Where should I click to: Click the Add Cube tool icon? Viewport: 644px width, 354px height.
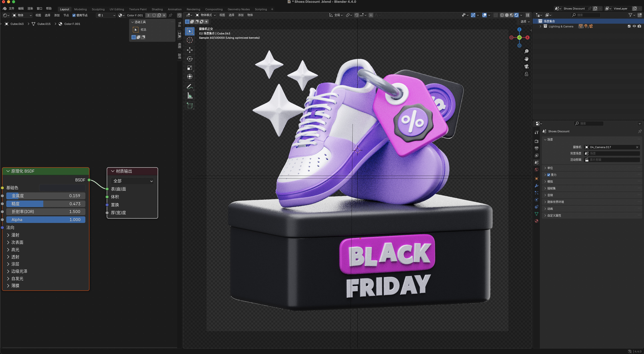click(190, 106)
